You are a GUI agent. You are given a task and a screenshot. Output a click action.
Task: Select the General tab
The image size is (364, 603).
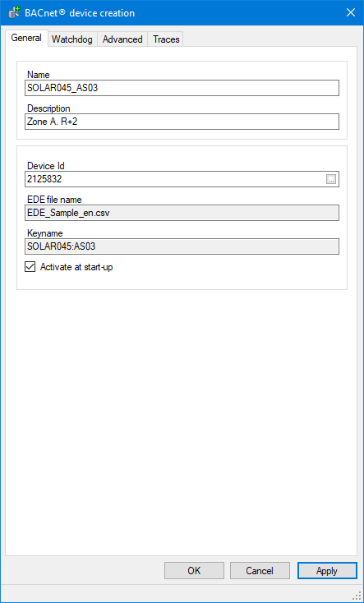point(26,38)
